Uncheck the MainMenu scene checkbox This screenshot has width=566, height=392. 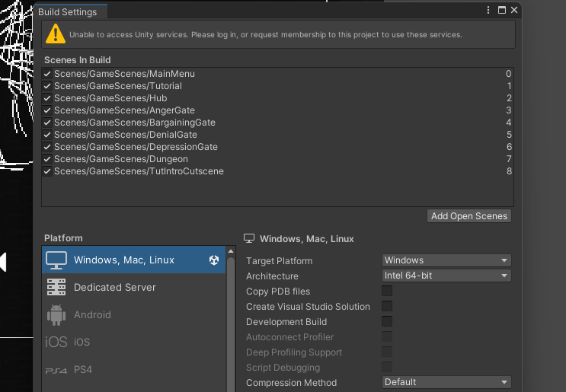coord(47,74)
